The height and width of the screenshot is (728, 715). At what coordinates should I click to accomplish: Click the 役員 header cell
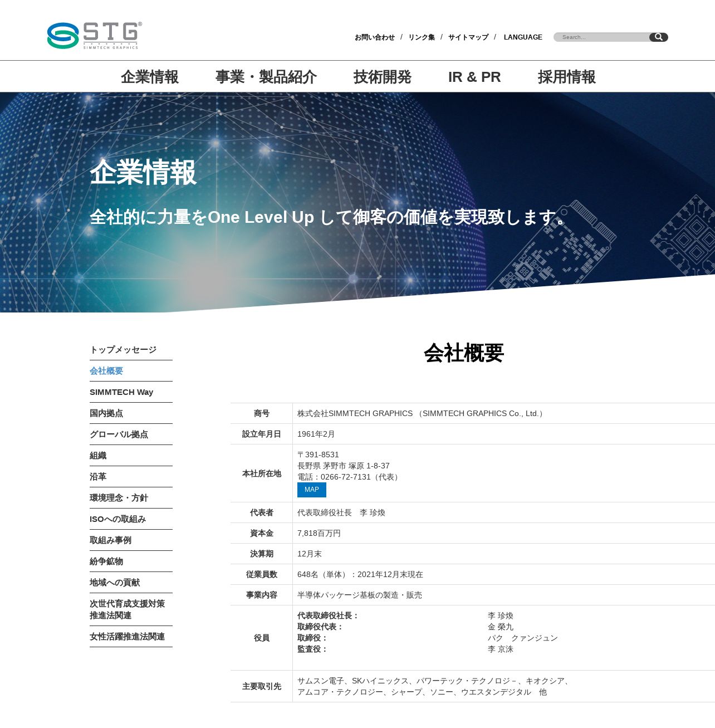click(262, 638)
